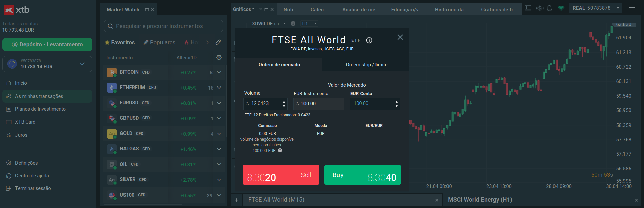Open the Análise de me... tab
The image size is (644, 208).
pyautogui.click(x=360, y=10)
